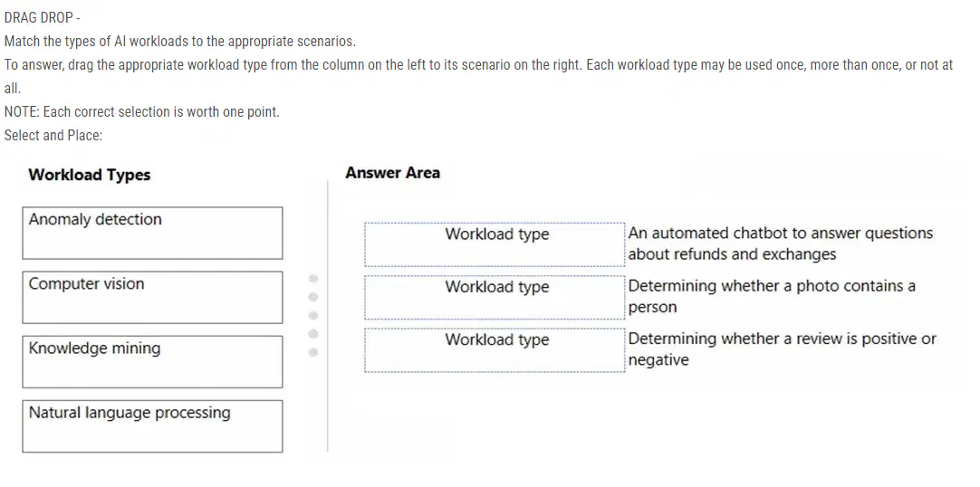Click the vertical divider line between panels
The image size is (980, 487).
click(x=328, y=315)
